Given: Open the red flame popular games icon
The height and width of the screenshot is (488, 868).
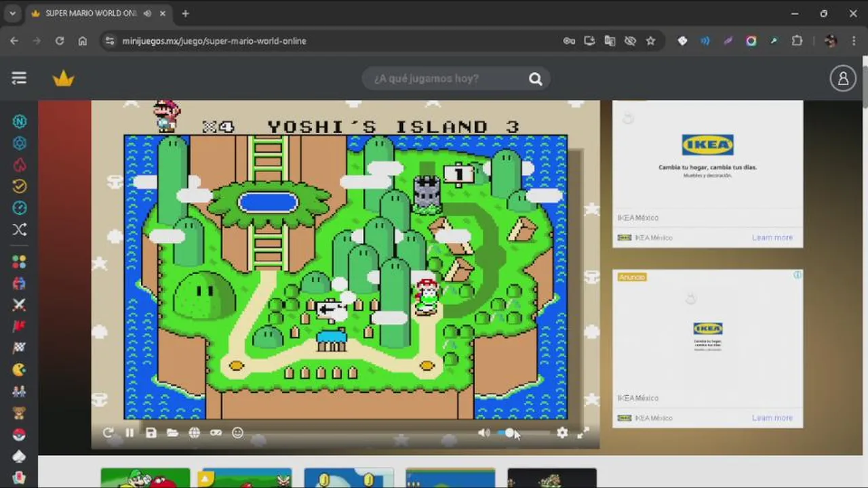Looking at the screenshot, I should [x=19, y=165].
